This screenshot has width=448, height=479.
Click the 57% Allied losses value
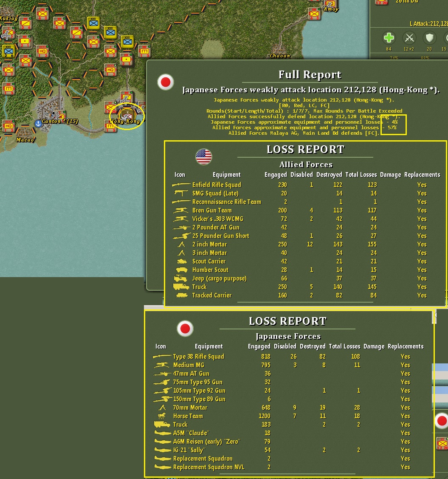coord(392,128)
